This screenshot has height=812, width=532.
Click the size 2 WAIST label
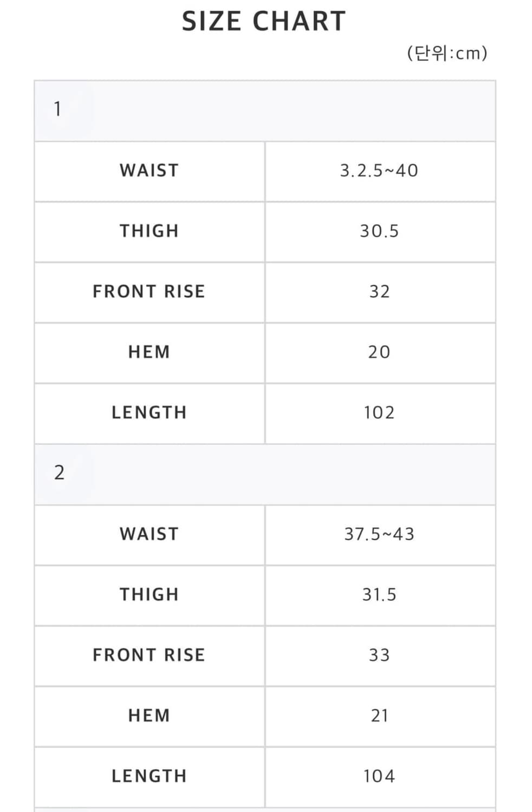click(x=149, y=534)
